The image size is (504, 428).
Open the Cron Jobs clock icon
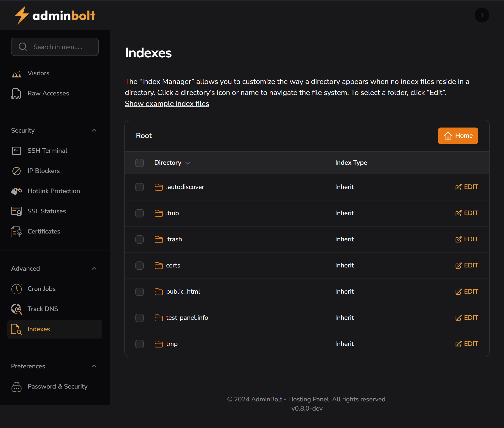(16, 289)
